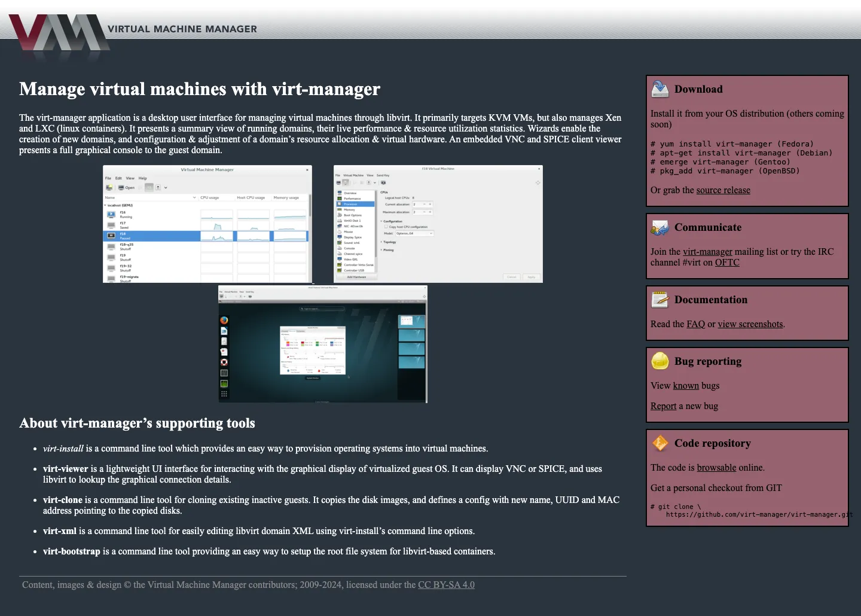This screenshot has width=861, height=616.
Task: Click the github.com virt-manager clone URL
Action: (x=759, y=514)
